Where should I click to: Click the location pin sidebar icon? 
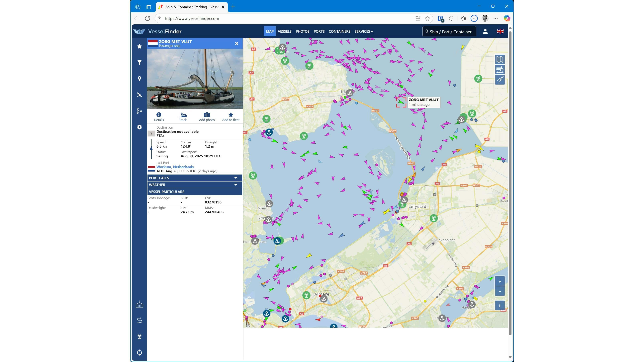[x=139, y=79]
